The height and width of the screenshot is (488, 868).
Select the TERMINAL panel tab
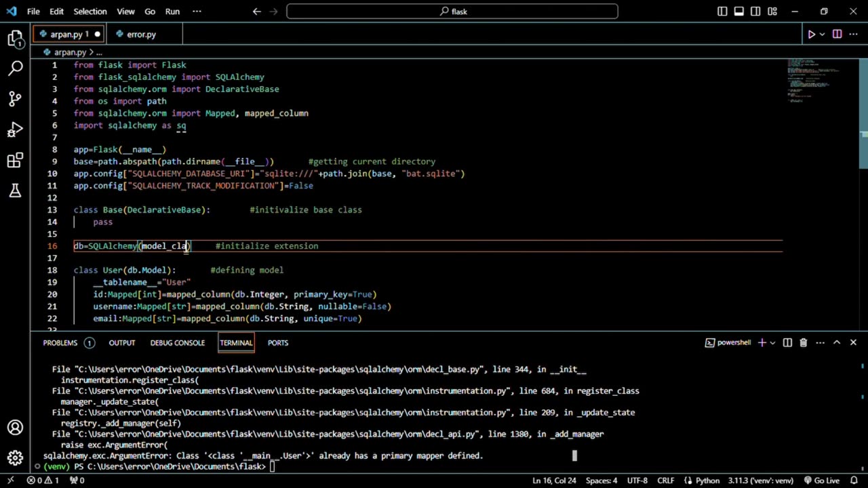pyautogui.click(x=236, y=343)
